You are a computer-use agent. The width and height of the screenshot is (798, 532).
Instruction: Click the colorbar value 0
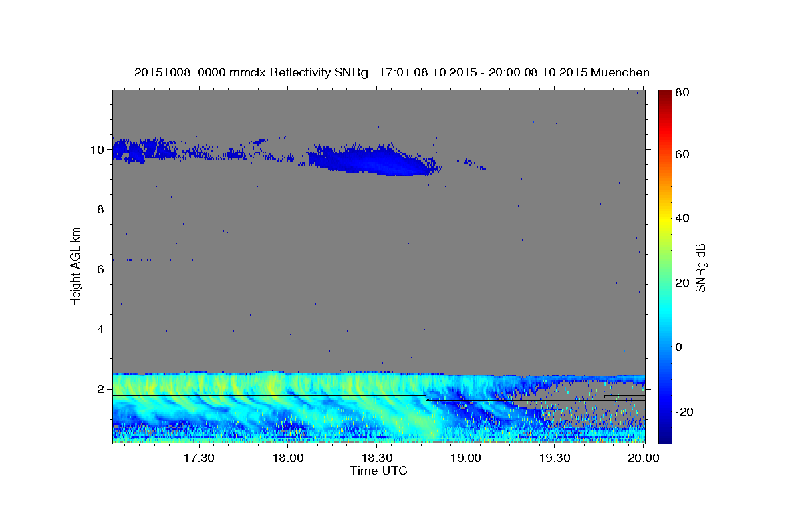pos(678,347)
